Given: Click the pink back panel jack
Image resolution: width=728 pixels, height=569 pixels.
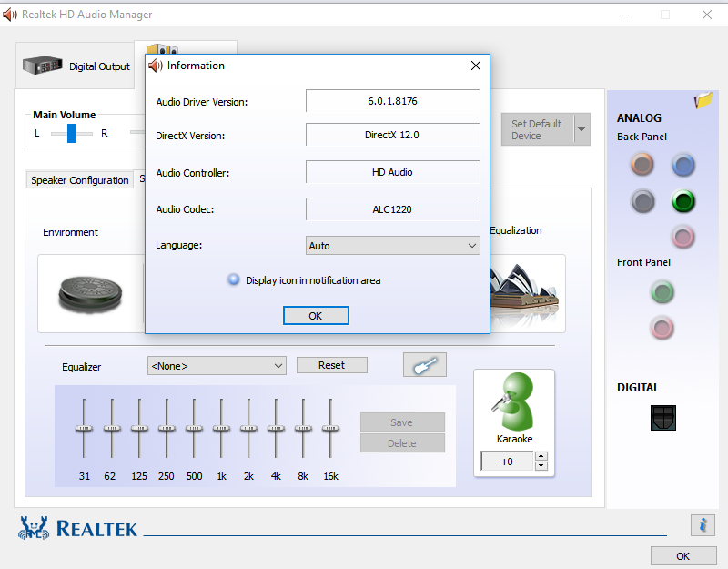Looking at the screenshot, I should (x=683, y=237).
